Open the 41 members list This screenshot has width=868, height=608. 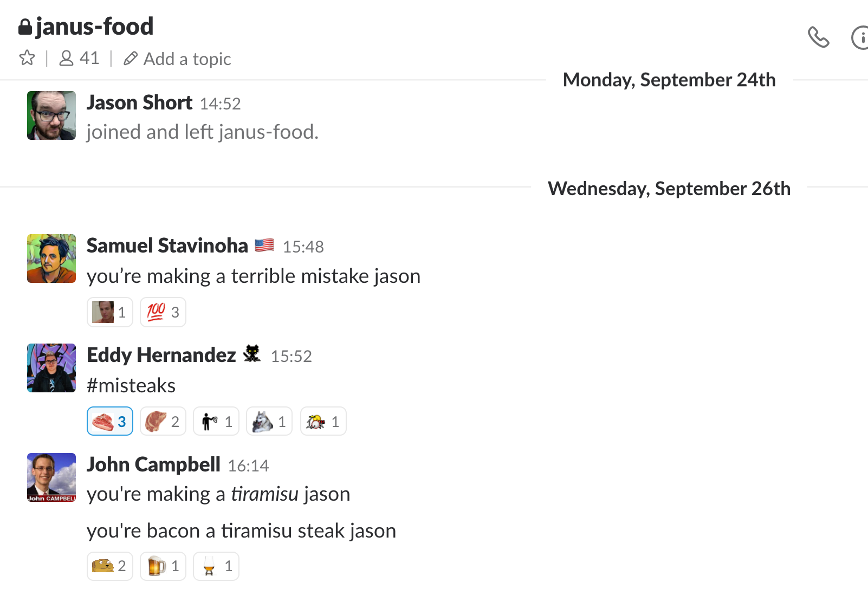click(79, 58)
